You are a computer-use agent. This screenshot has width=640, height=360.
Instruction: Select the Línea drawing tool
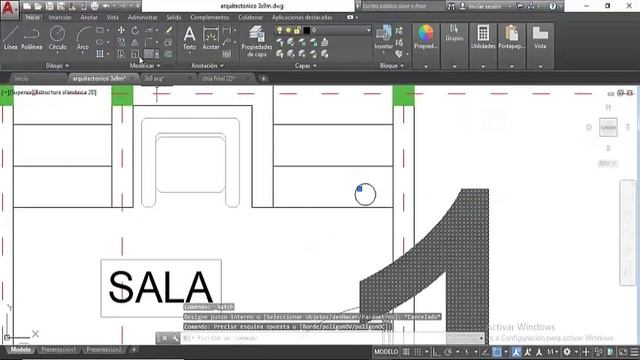coord(10,38)
